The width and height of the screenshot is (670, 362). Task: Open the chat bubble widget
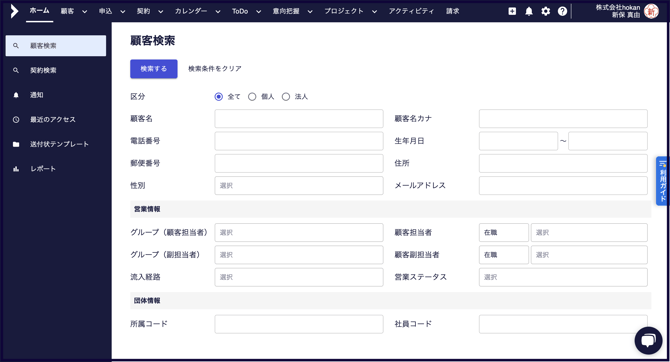[x=648, y=341]
